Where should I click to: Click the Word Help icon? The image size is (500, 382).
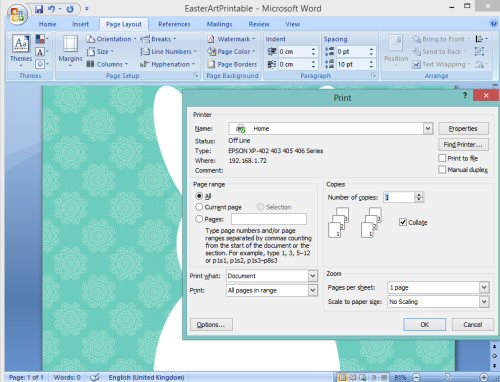494,23
